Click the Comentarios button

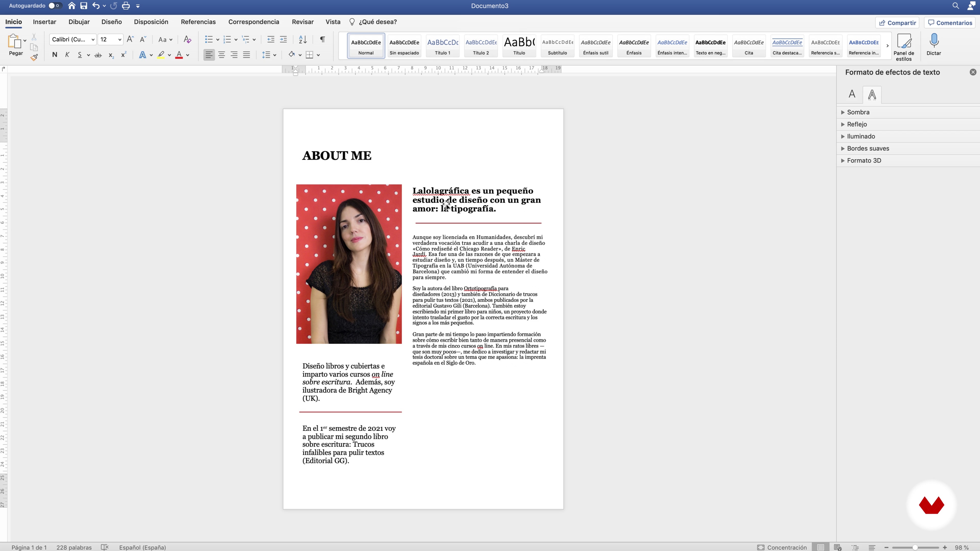(x=950, y=23)
